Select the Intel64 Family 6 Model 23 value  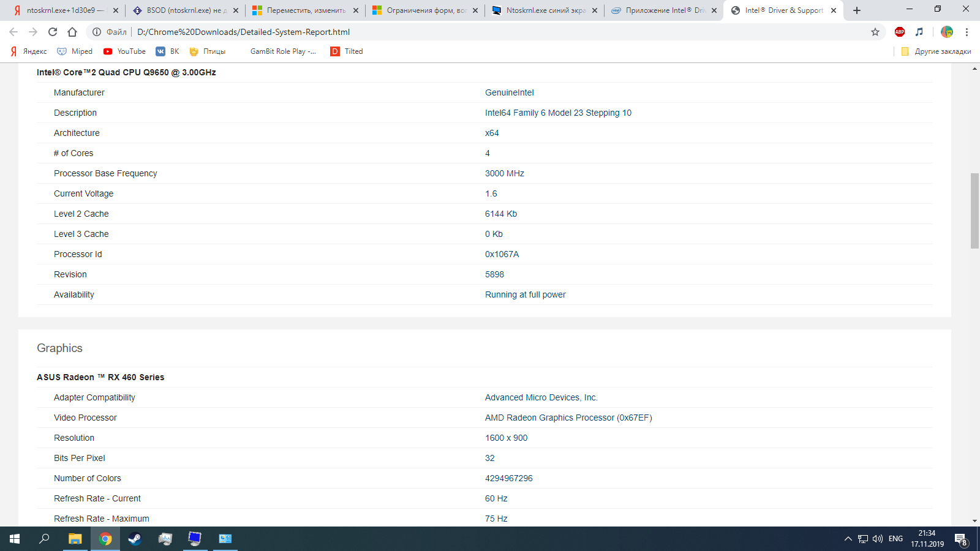[x=558, y=113]
